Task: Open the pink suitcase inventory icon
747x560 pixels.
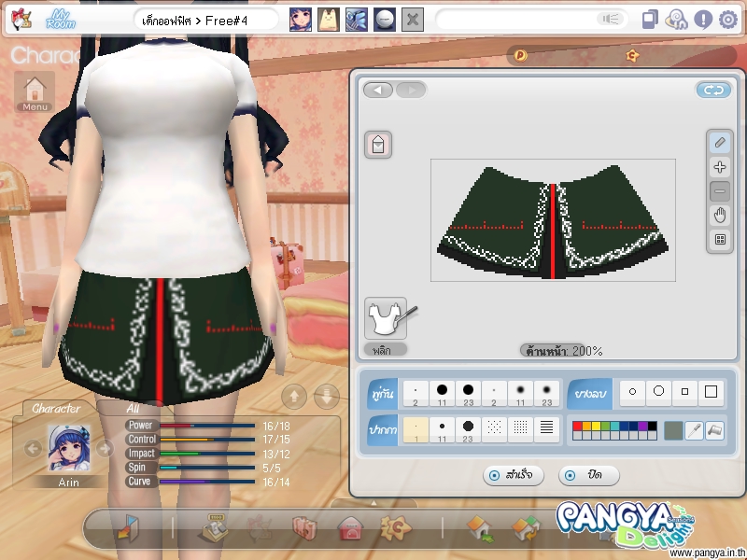Action: [305, 528]
